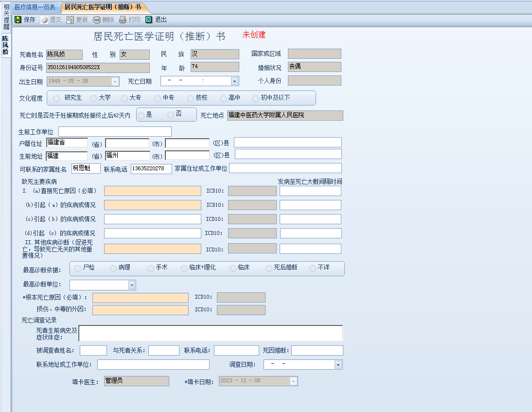Click interval time field for row (a)
The image size is (532, 412).
[x=310, y=191]
